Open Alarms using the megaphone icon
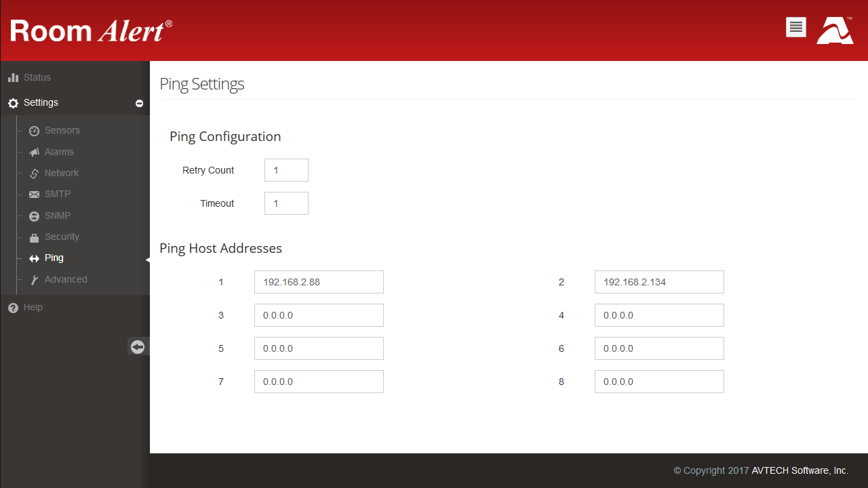The height and width of the screenshot is (488, 868). [33, 151]
